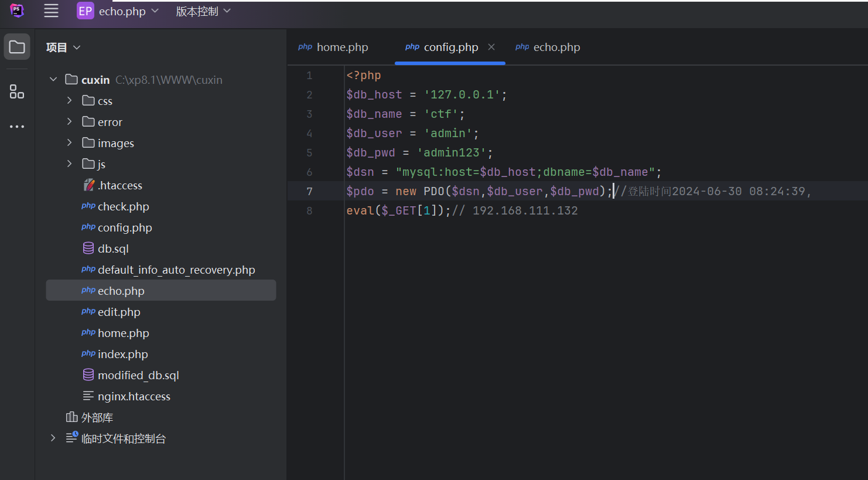This screenshot has width=868, height=480.
Task: Click the modified_db.sql database icon
Action: tap(88, 375)
